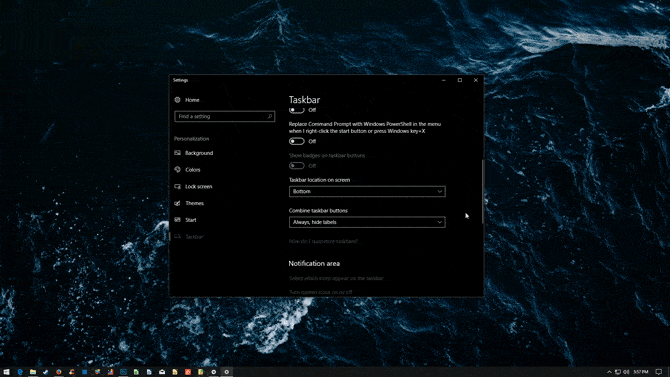Click the Taskbar page title
670x377 pixels.
click(304, 100)
